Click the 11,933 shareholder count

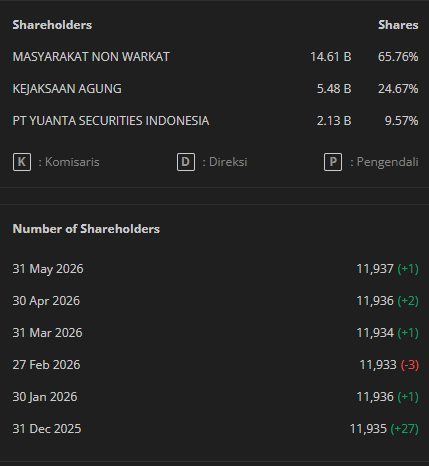point(378,365)
